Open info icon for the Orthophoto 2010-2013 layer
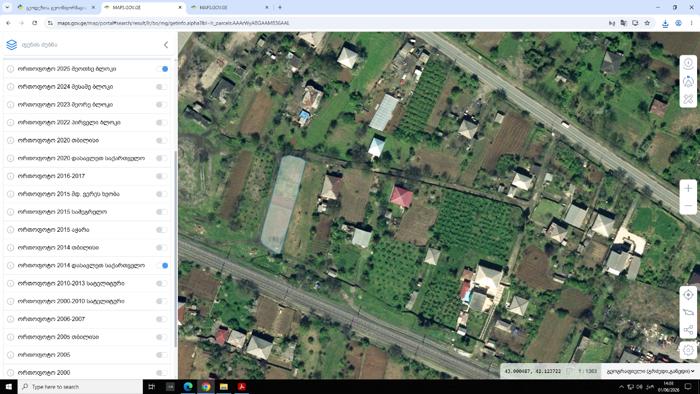The width and height of the screenshot is (700, 394). point(10,283)
